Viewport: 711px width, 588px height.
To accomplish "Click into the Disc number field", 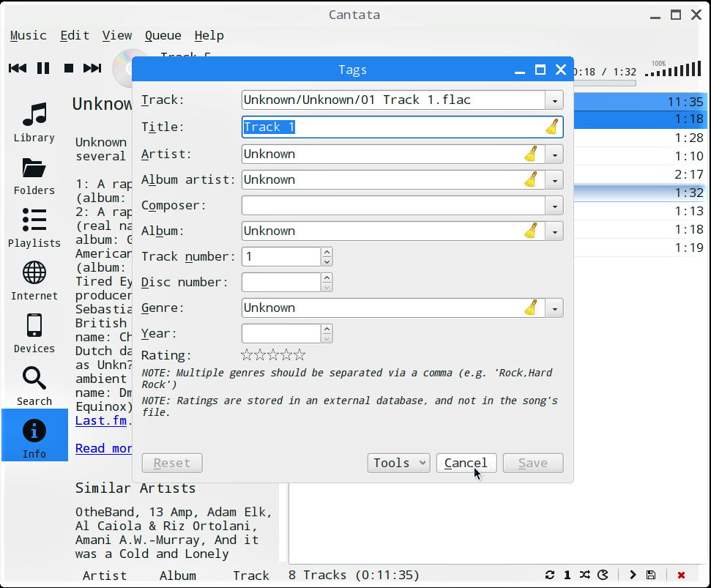I will [x=282, y=283].
